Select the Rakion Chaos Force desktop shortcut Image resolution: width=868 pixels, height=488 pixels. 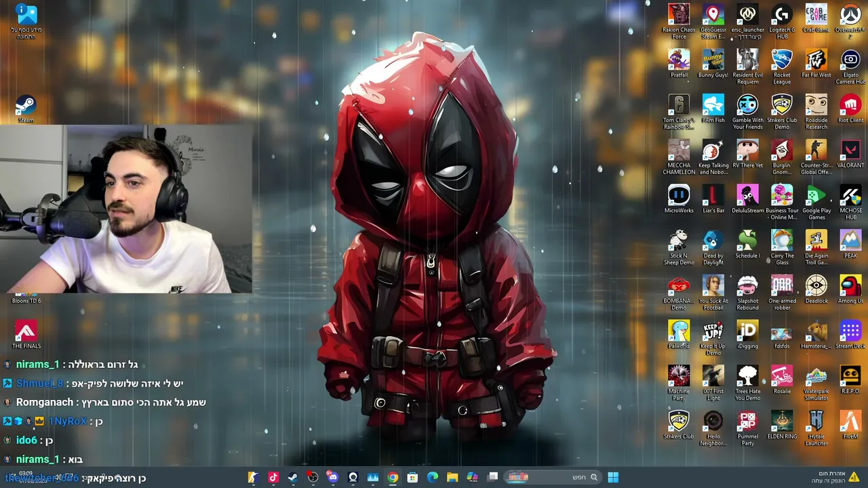click(679, 22)
